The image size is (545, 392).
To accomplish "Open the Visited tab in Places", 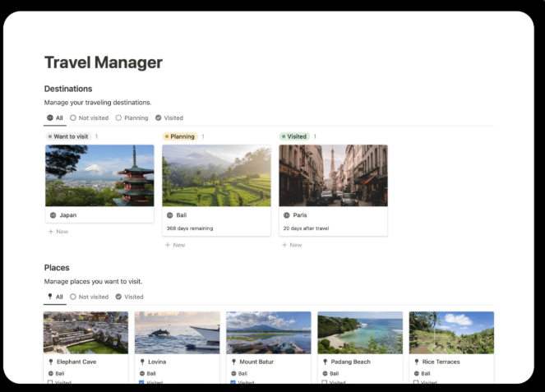I will point(129,297).
